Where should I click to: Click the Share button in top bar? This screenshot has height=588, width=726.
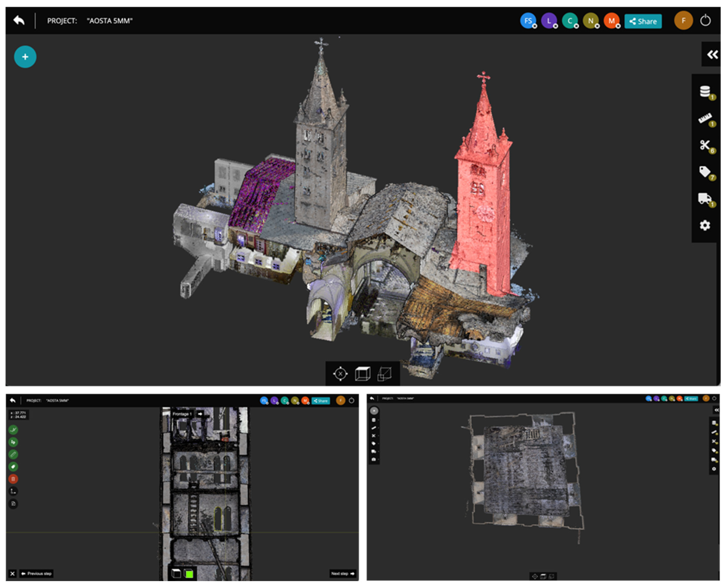point(643,21)
